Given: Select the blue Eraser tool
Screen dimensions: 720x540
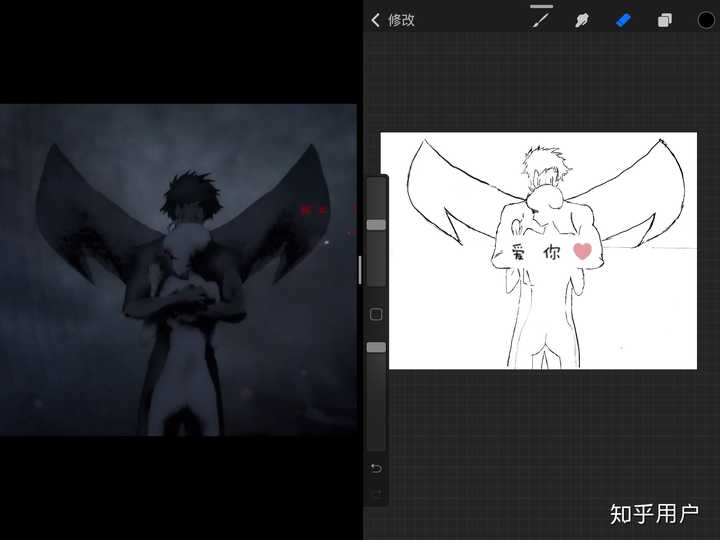Looking at the screenshot, I should [623, 20].
